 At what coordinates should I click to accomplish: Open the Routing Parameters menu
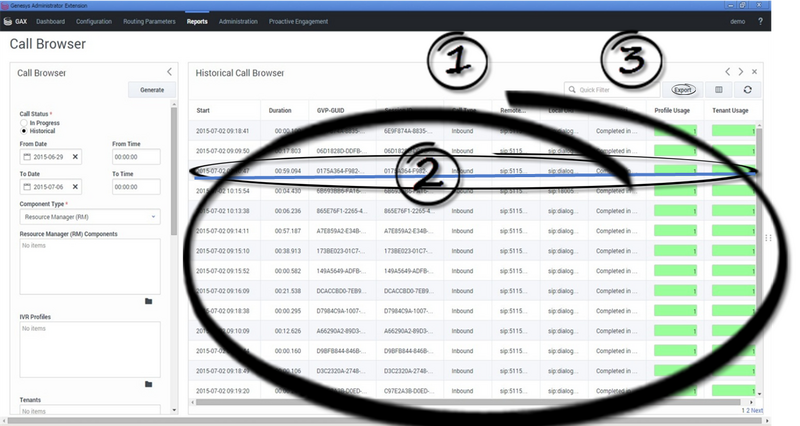pos(149,21)
